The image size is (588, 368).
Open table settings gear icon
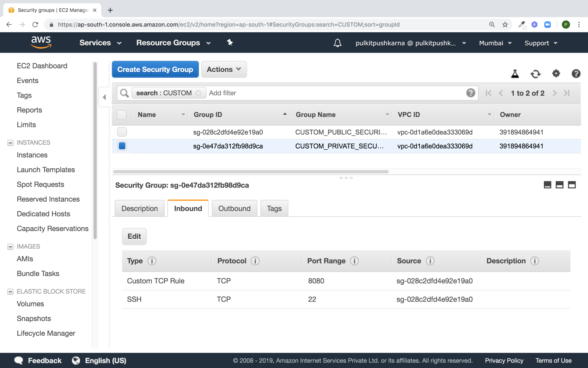point(556,73)
